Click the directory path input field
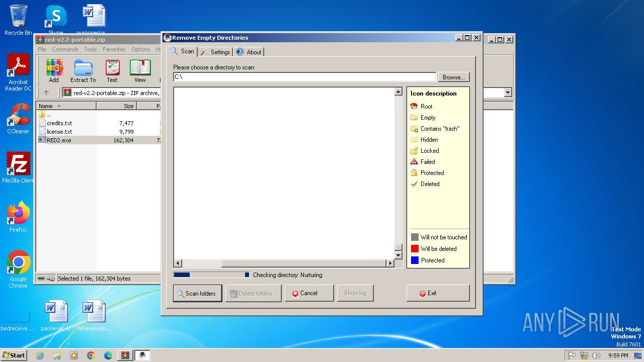This screenshot has width=644, height=362. pyautogui.click(x=304, y=77)
